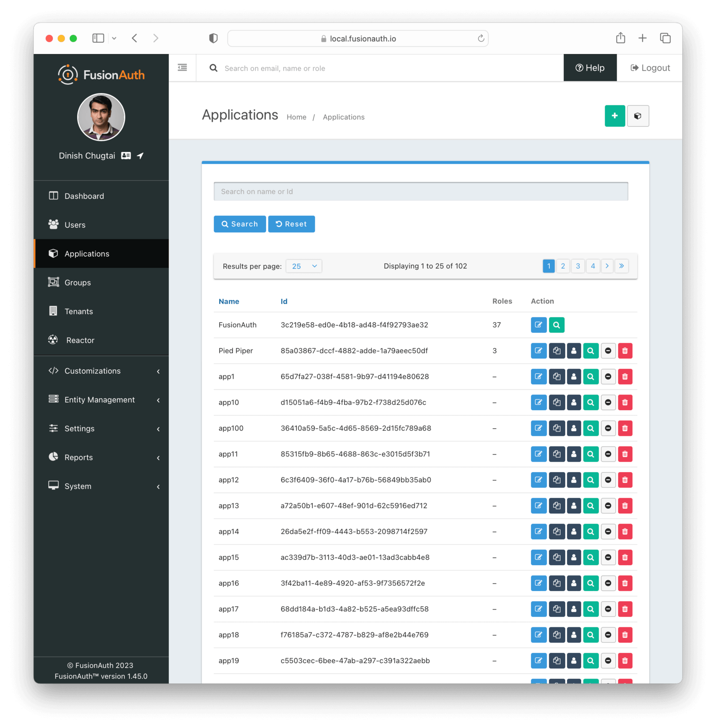Click the Search button

click(x=239, y=224)
